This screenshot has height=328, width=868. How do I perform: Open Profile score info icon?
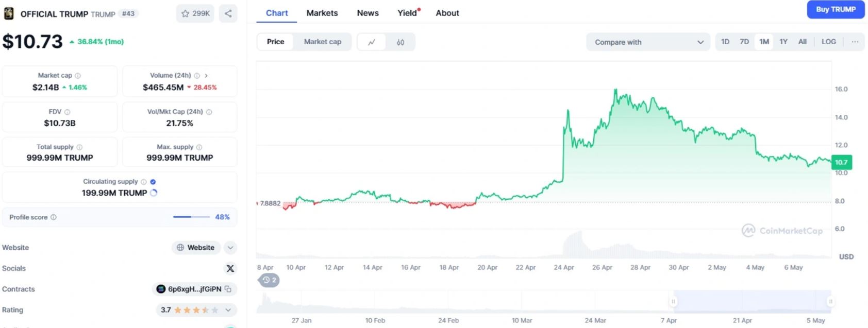tap(54, 217)
